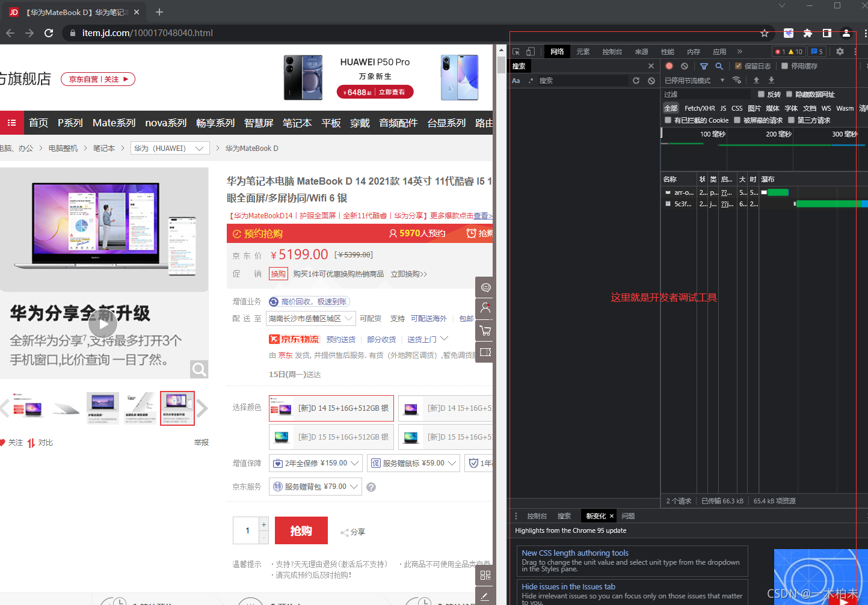This screenshot has height=605, width=868.
Task: Play the product video
Action: (x=103, y=324)
